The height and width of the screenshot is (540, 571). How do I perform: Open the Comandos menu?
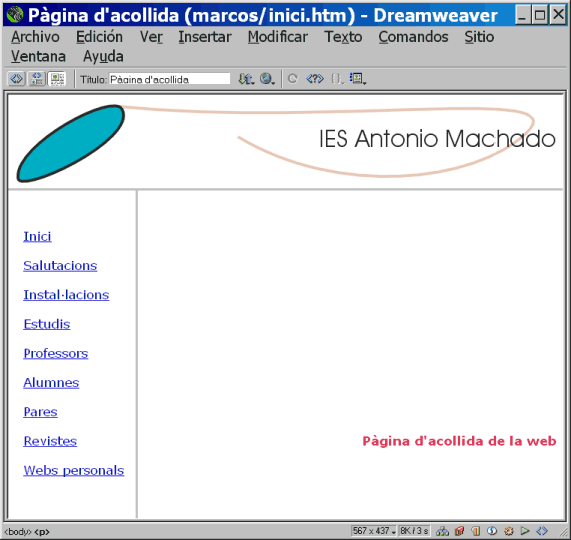click(x=413, y=37)
